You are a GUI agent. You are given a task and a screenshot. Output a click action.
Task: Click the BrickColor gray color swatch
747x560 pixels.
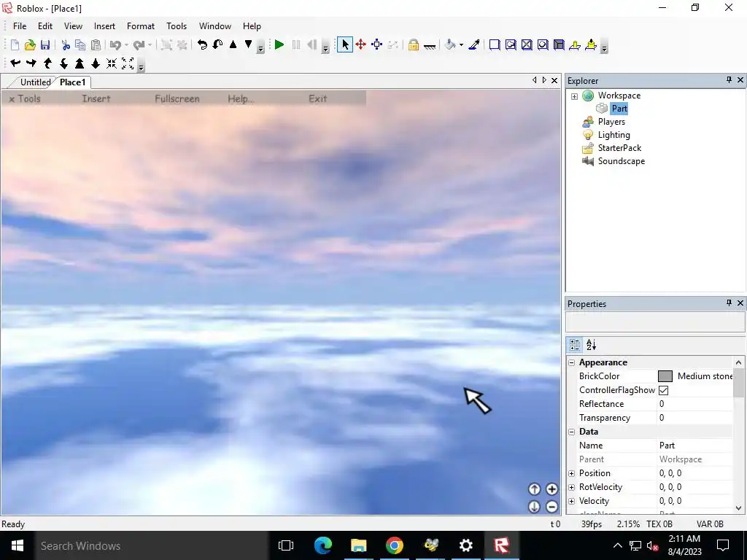coord(665,376)
